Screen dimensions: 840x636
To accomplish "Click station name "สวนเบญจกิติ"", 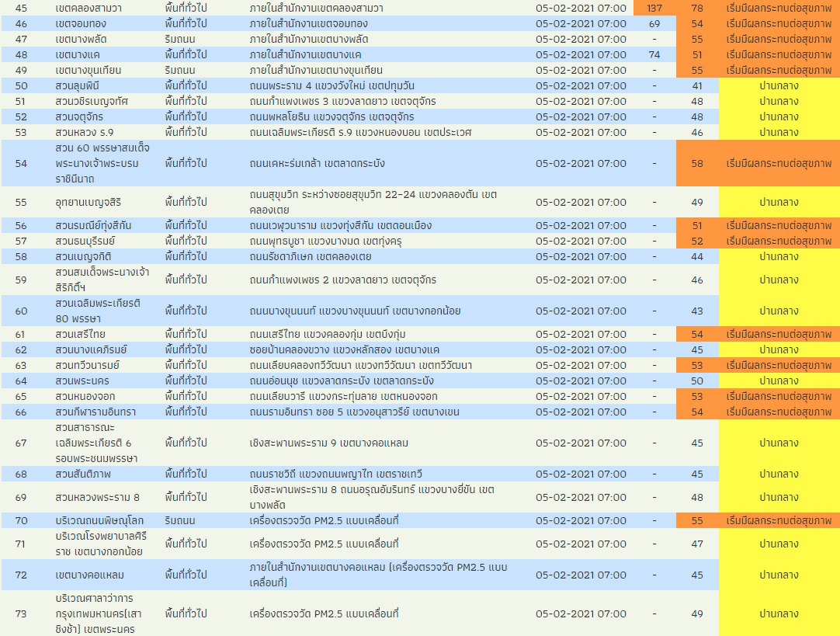I will [83, 256].
